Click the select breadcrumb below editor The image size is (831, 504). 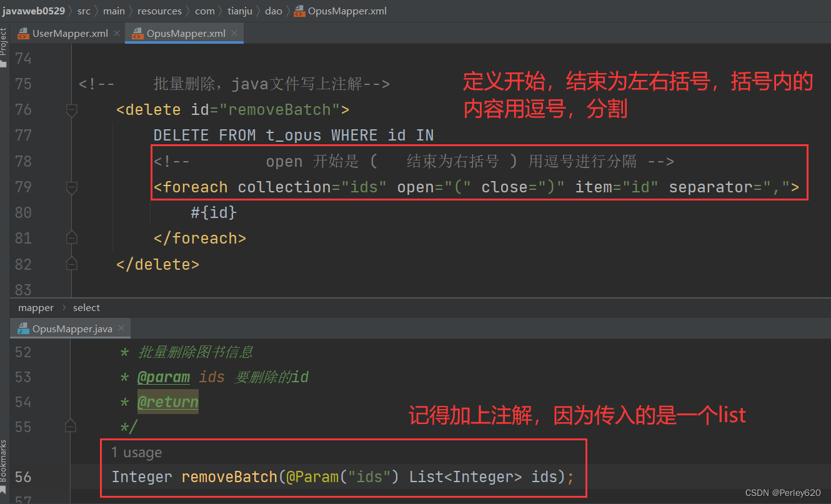tap(86, 307)
